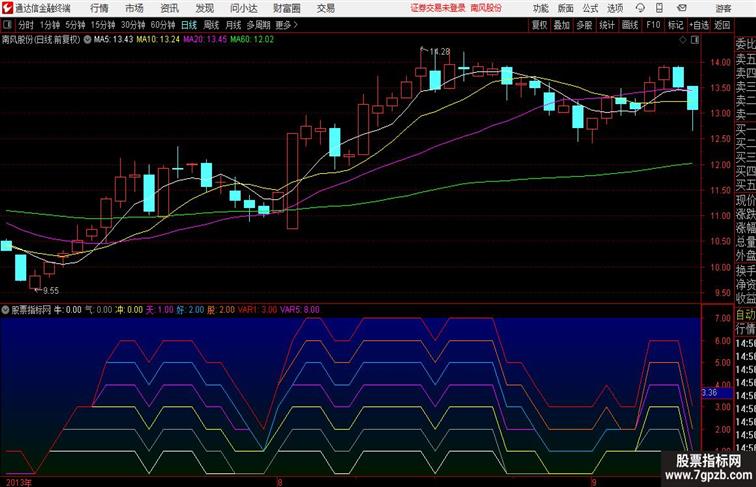
Task: Click the MA60: 12.02 indicator value
Action: click(252, 40)
